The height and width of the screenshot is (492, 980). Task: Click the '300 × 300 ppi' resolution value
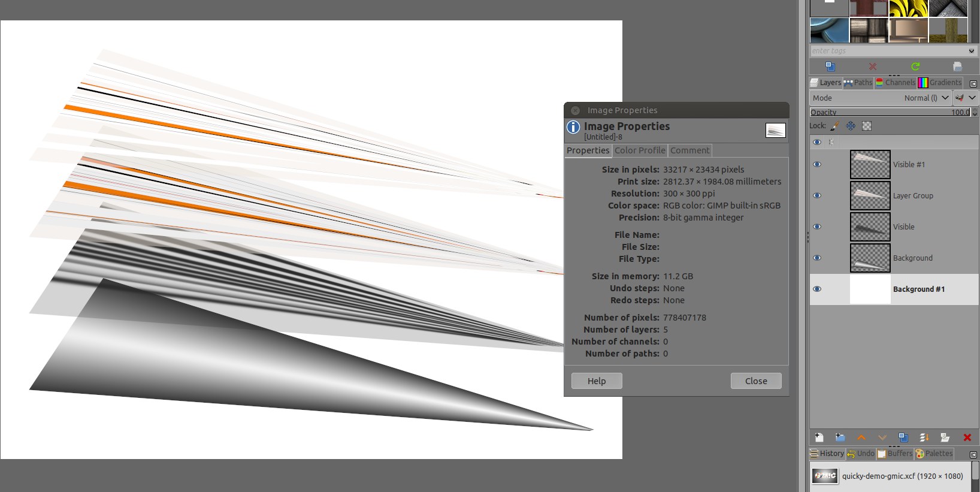tap(689, 194)
